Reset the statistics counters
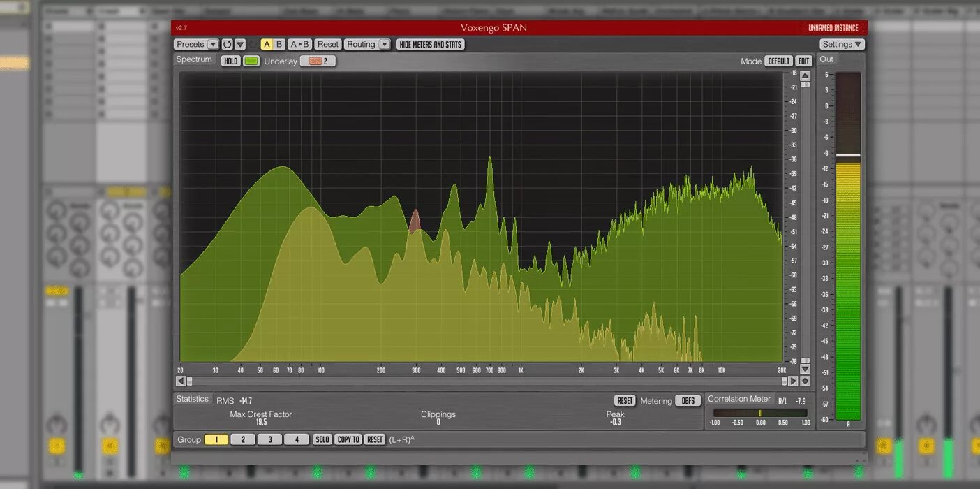980x489 pixels. point(625,400)
